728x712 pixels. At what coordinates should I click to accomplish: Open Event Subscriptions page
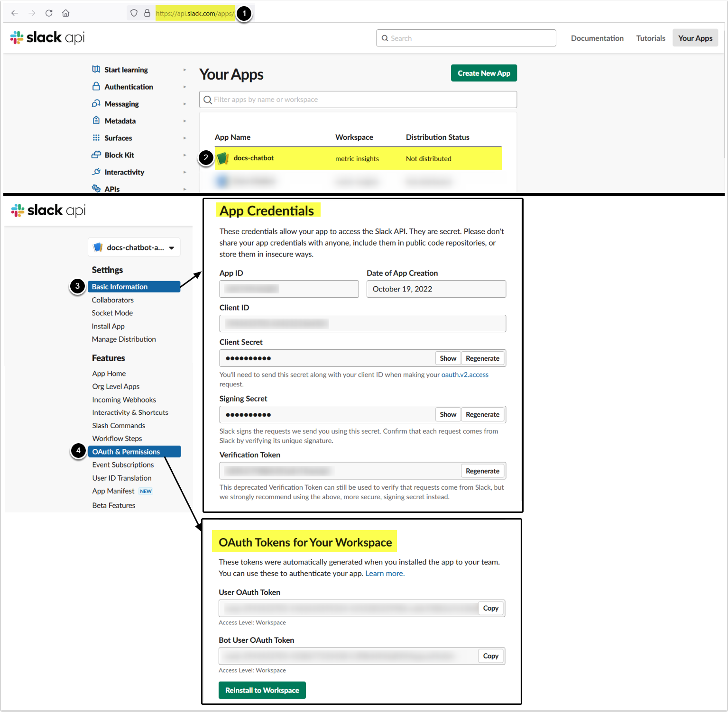point(123,465)
